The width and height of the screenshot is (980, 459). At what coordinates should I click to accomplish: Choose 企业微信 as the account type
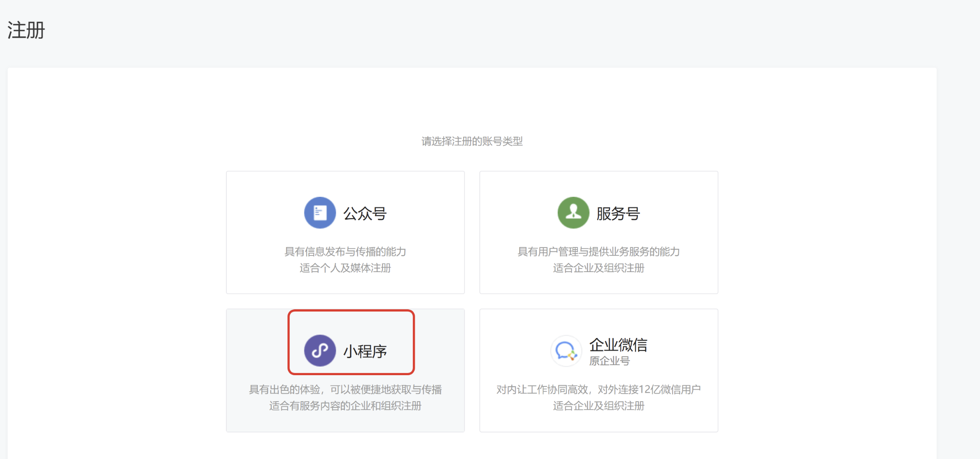click(x=618, y=345)
